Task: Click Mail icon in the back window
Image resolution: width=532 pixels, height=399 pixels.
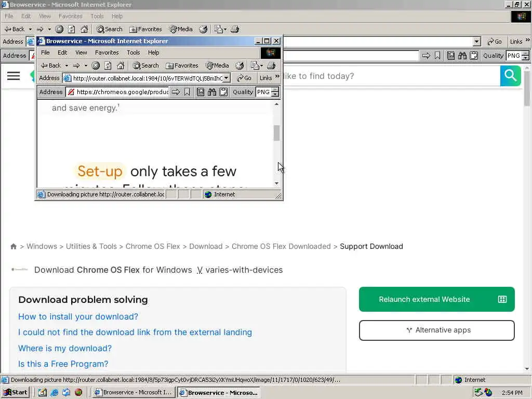Action: (219, 29)
